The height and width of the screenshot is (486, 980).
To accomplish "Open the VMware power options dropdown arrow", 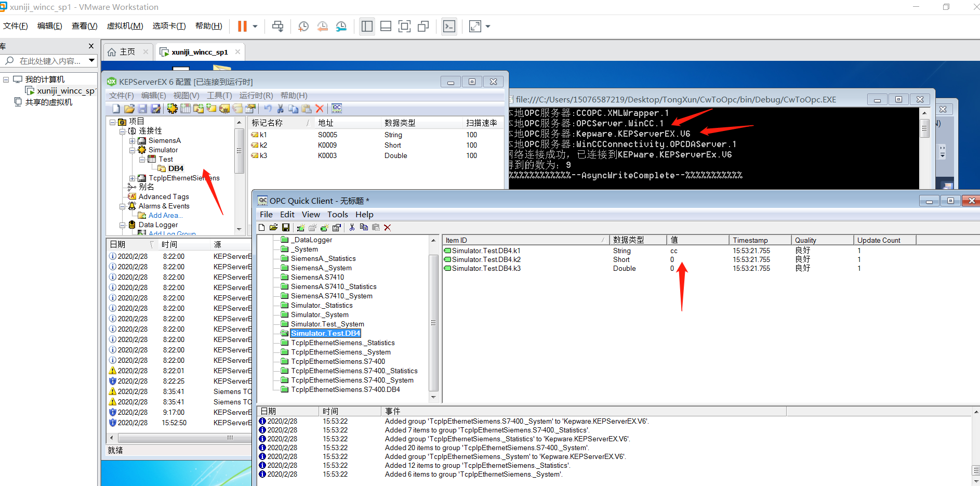I will click(x=255, y=26).
